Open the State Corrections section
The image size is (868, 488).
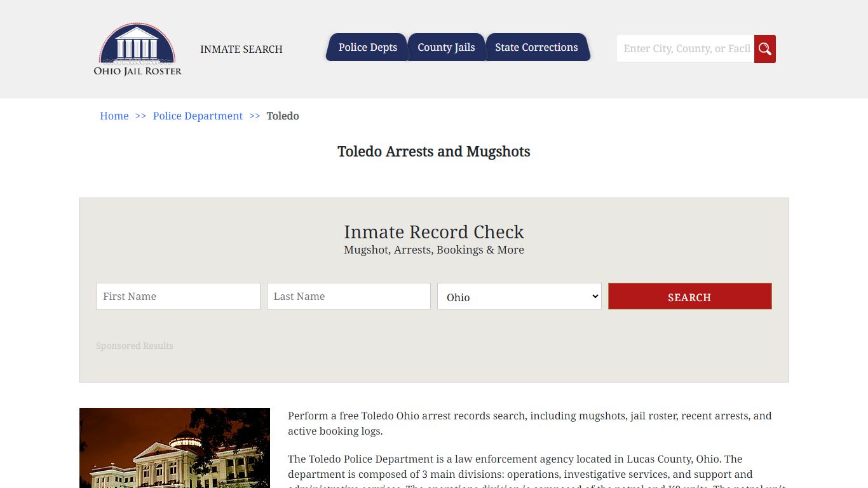538,47
